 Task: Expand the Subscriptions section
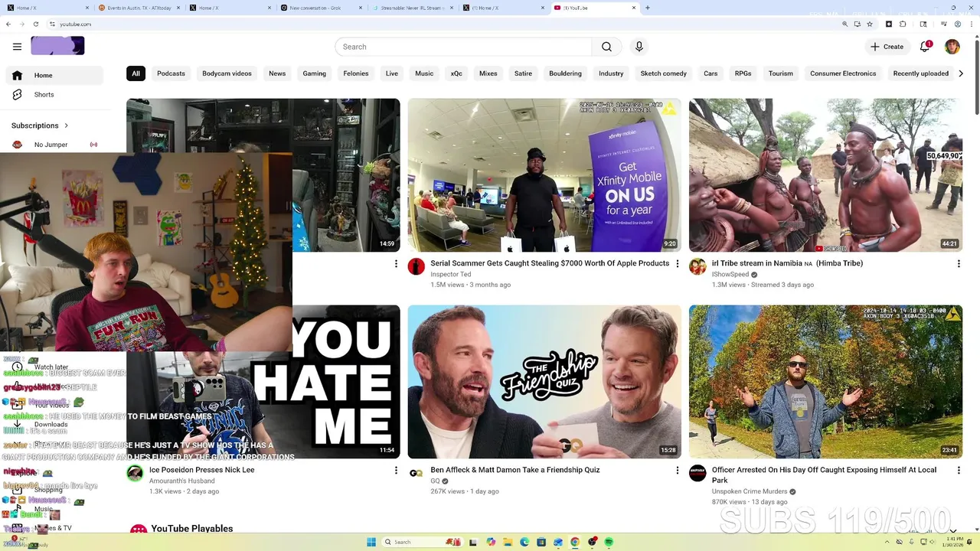tap(40, 126)
